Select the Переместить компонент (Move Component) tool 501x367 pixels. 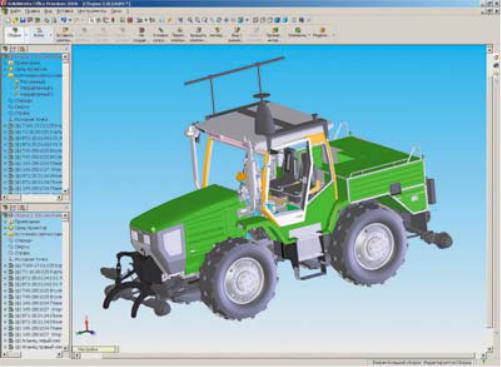[x=179, y=34]
